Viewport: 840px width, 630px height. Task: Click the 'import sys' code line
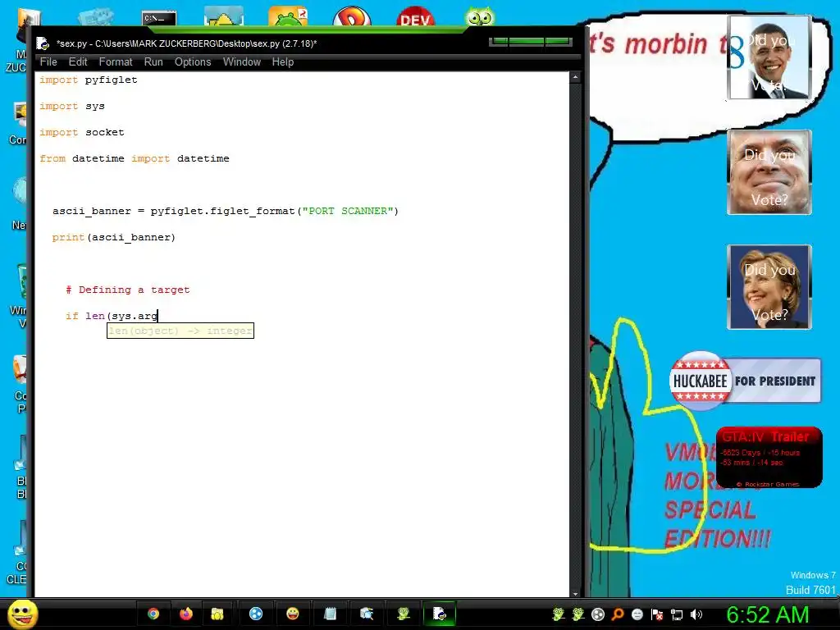click(x=72, y=106)
